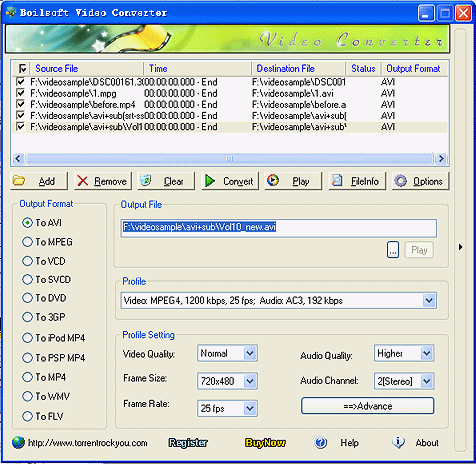
Task: Select the To MPEG radio button
Action: [27, 242]
